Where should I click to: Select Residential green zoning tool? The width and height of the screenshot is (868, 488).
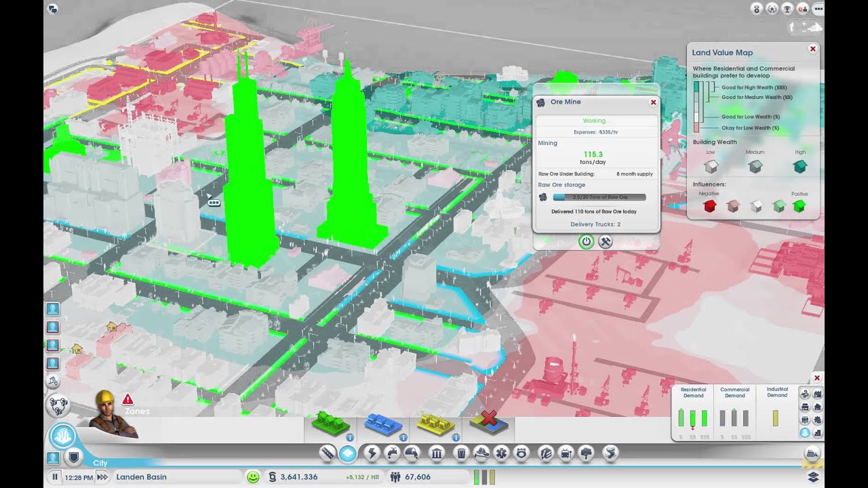click(331, 424)
